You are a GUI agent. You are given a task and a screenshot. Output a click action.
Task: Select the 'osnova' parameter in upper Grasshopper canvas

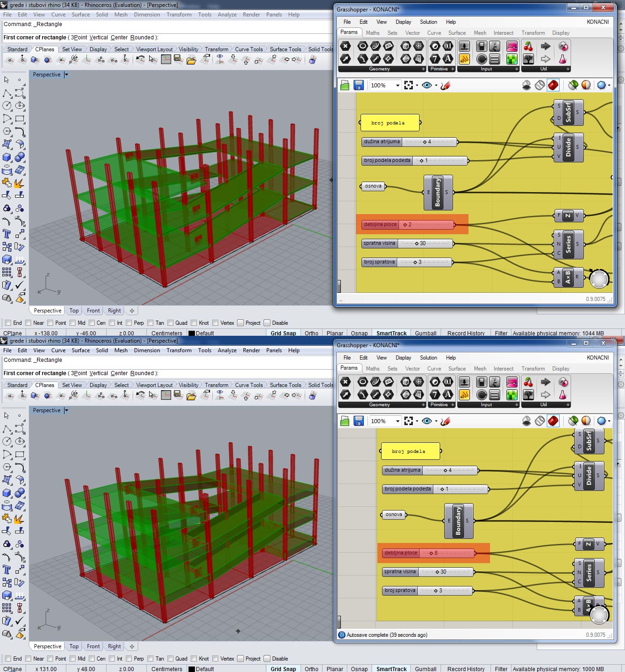click(373, 186)
